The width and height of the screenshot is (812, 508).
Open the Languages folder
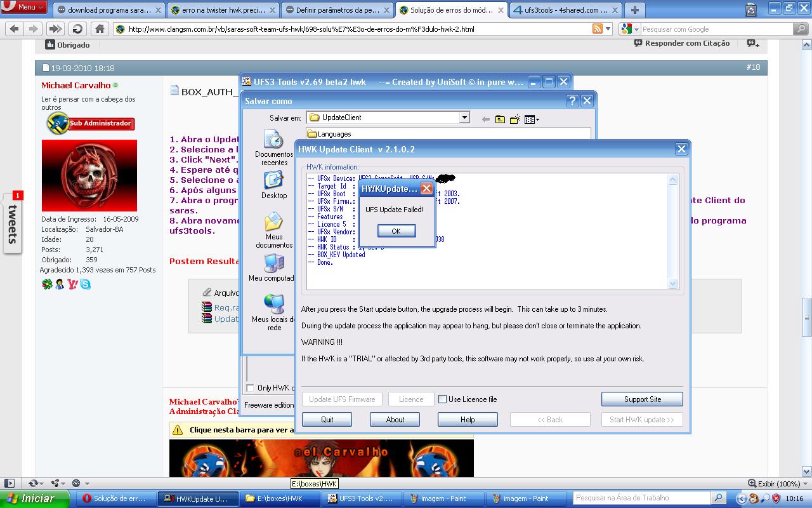(329, 134)
